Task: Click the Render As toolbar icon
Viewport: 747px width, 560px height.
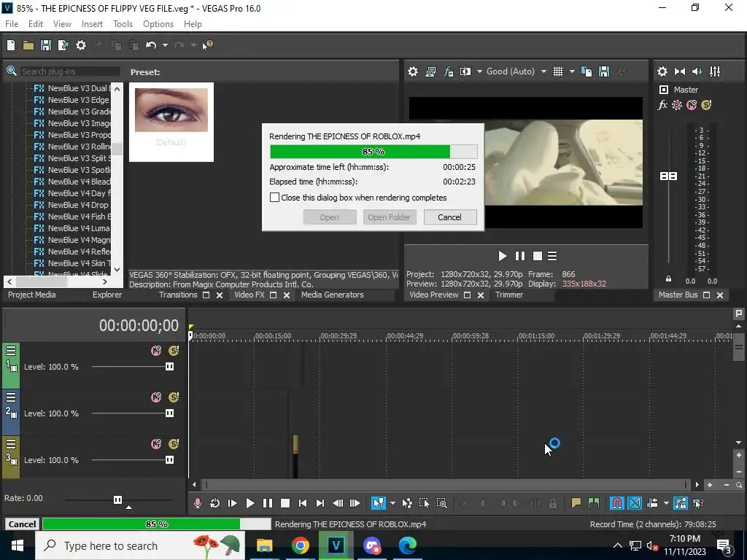Action: pyautogui.click(x=63, y=45)
